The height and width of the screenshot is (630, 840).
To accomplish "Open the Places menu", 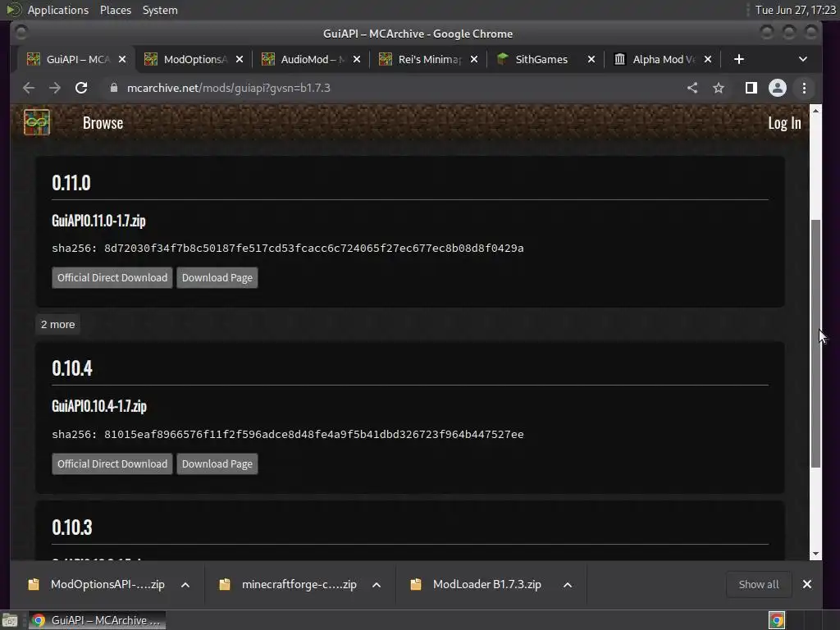I will pyautogui.click(x=115, y=10).
